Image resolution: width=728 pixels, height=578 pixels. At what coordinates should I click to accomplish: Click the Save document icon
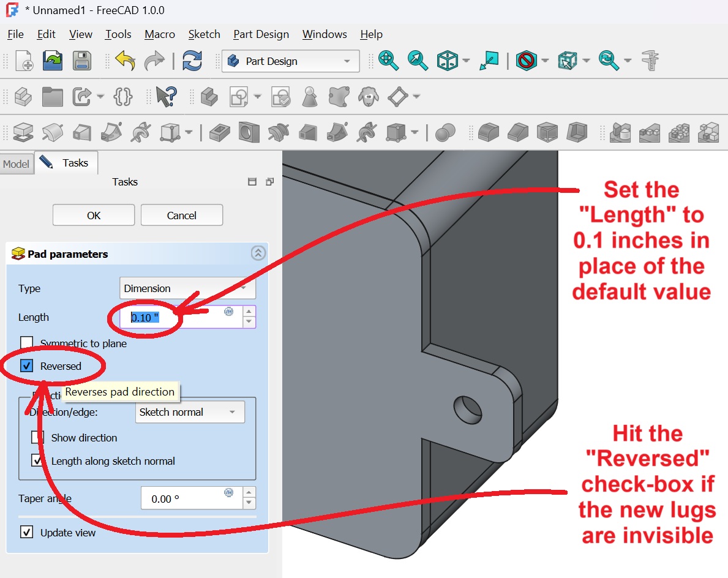tap(82, 61)
